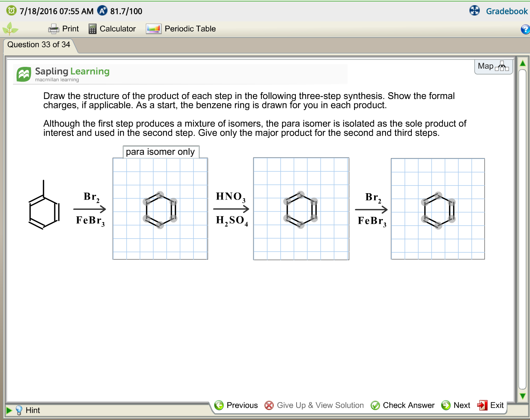Go to Previous question
This screenshot has height=420, width=530.
click(x=236, y=405)
